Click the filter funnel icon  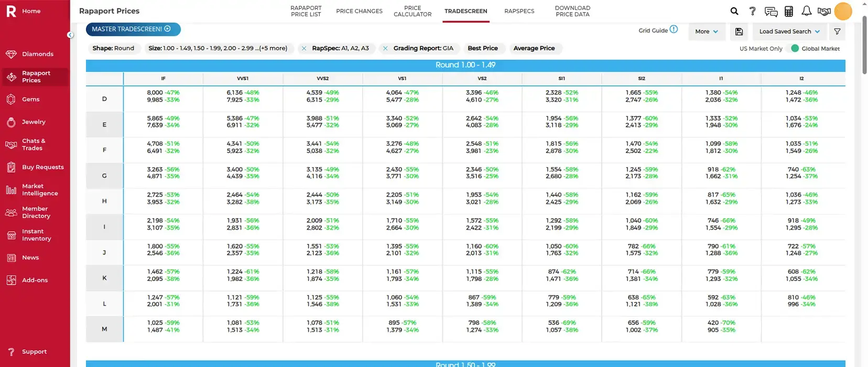click(837, 31)
